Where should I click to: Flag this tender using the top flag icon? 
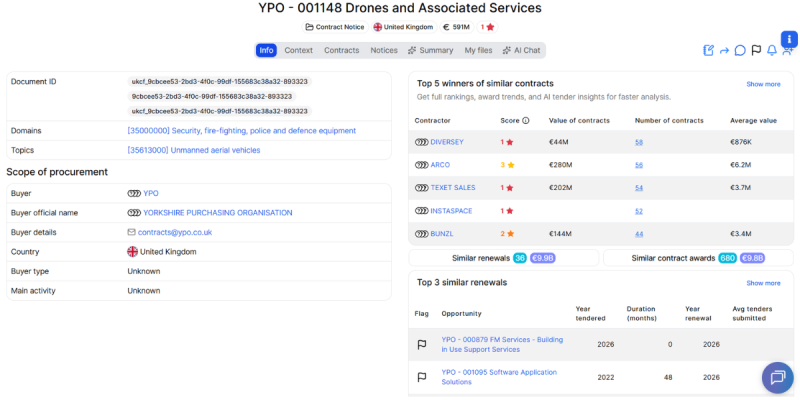(x=756, y=51)
